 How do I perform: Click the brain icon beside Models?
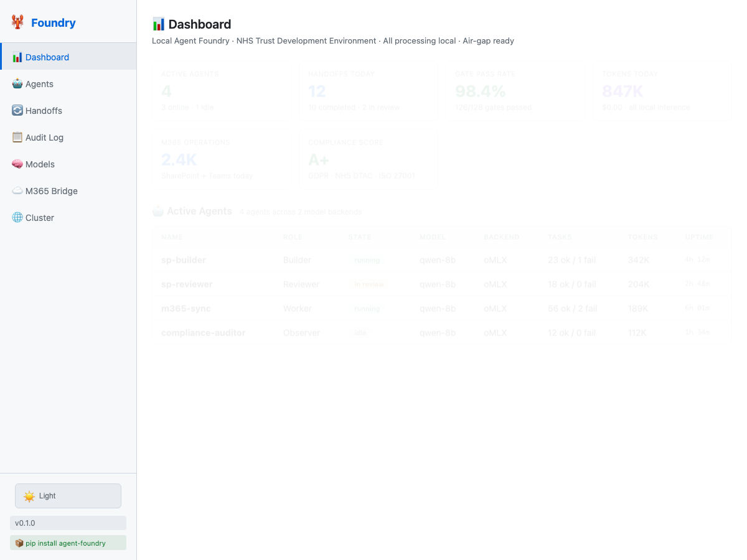(x=17, y=164)
